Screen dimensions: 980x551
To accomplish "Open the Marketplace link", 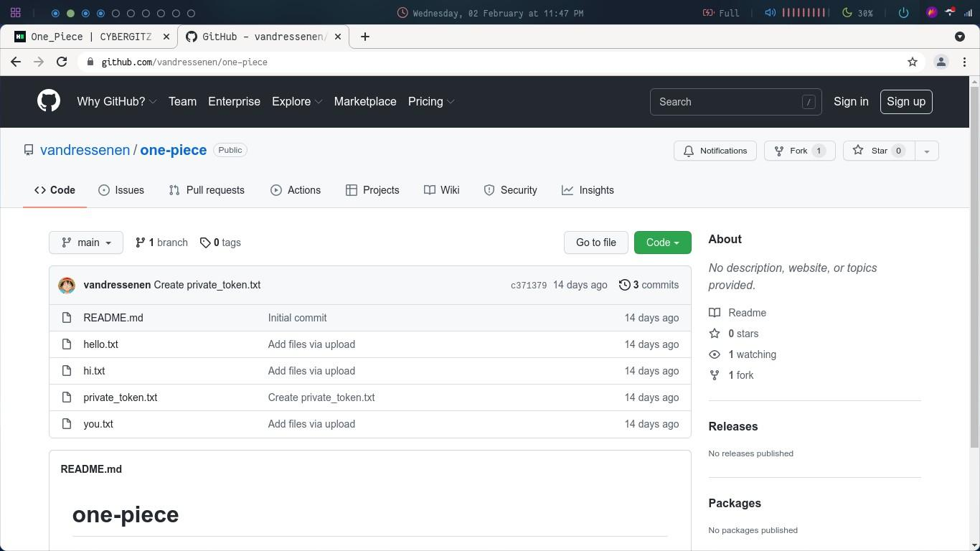I will pos(365,101).
